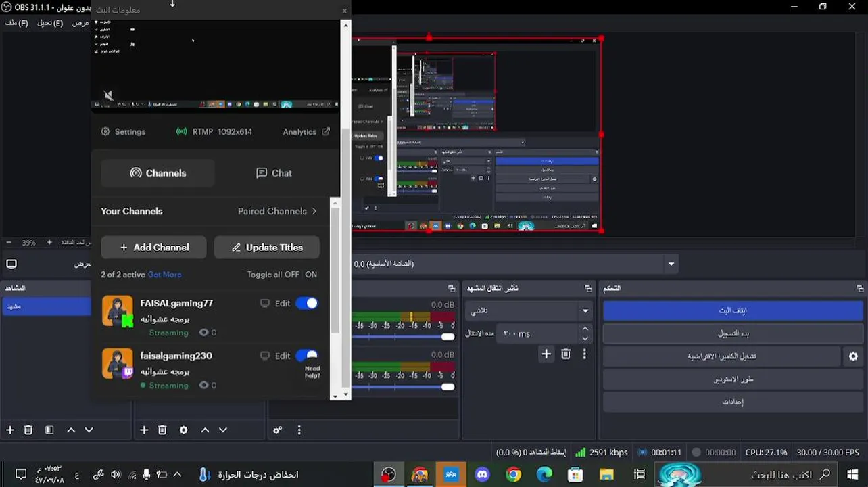Click Stop Streaming (إيقاف البث) button
868x487 pixels.
point(733,310)
